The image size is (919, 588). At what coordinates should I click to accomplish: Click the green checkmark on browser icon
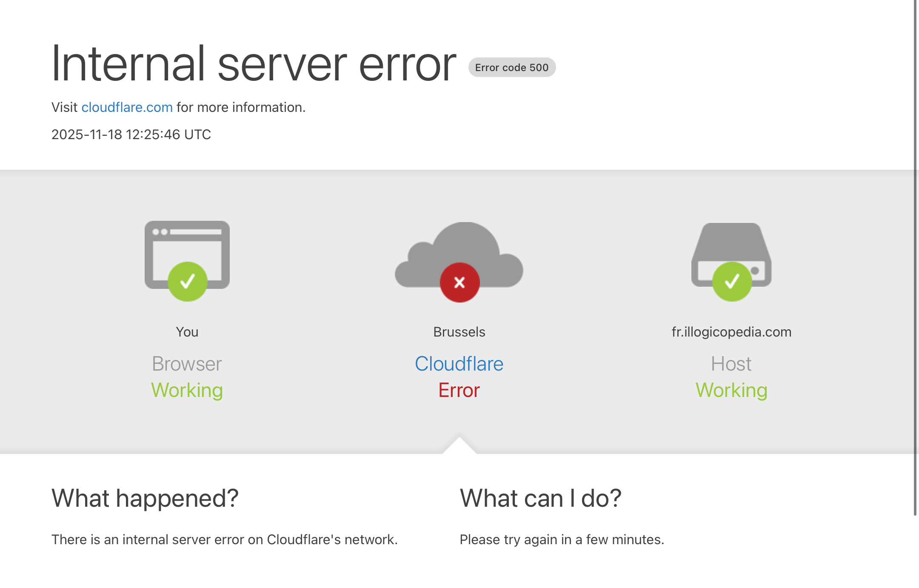coord(187,282)
